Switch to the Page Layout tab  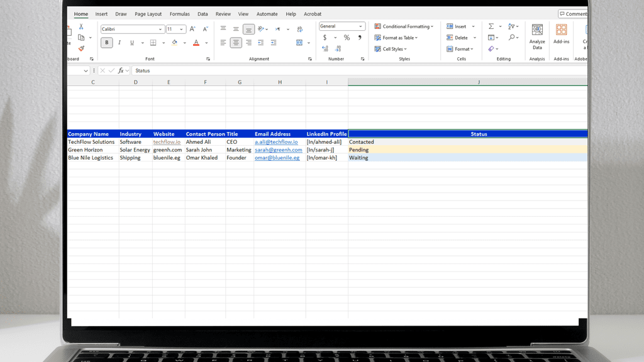(148, 14)
